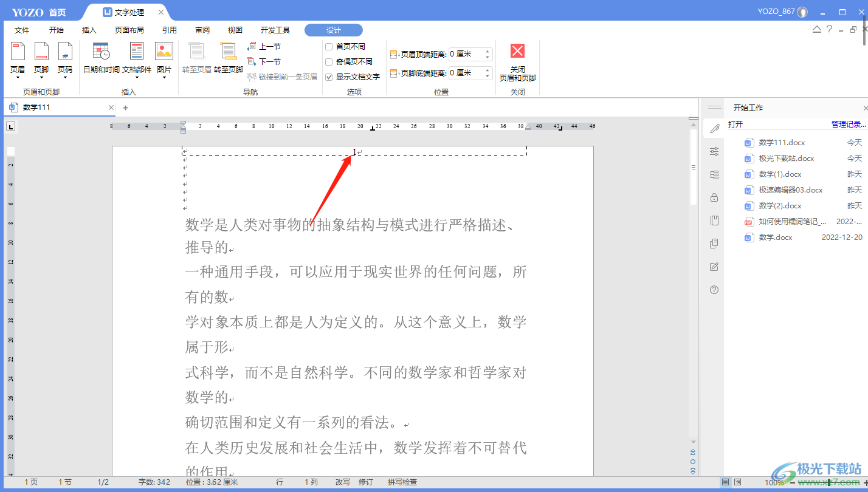The height and width of the screenshot is (492, 868).
Task: Open the 文件 menu
Action: point(22,30)
